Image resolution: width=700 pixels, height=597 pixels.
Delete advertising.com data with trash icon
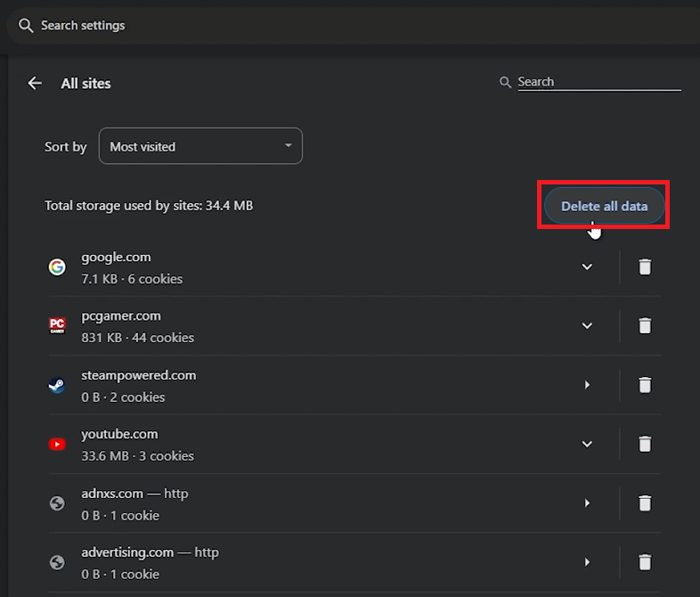click(645, 562)
